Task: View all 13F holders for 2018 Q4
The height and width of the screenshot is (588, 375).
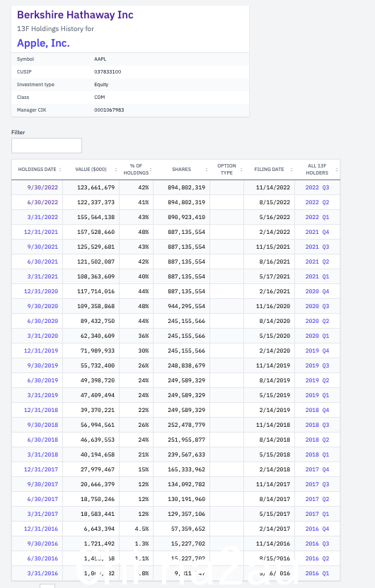Action: (317, 410)
